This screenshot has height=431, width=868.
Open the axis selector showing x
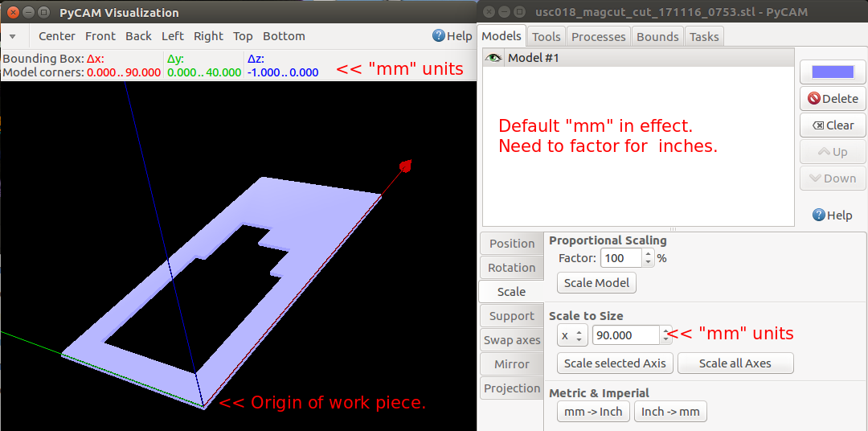[571, 335]
